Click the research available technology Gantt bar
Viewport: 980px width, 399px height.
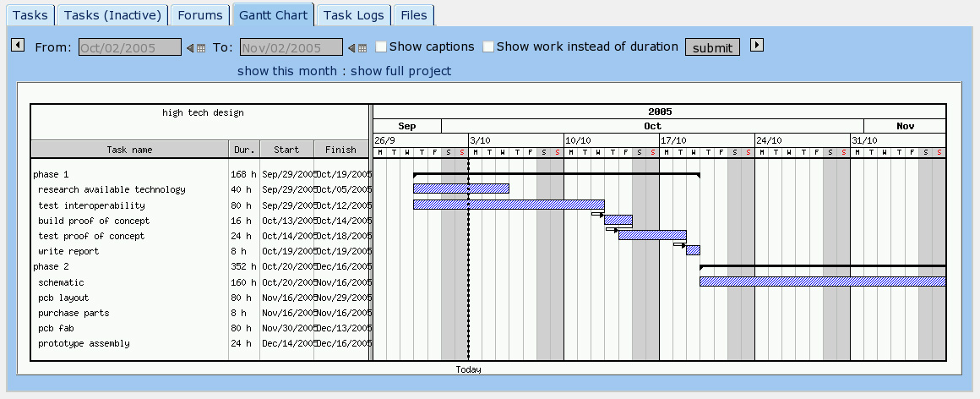[460, 189]
